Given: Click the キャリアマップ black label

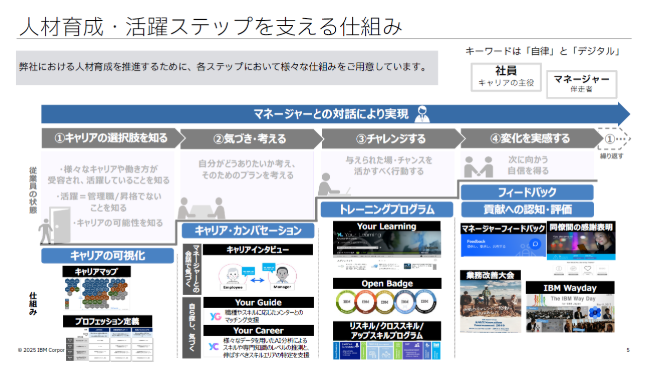Looking at the screenshot, I should click(x=97, y=272).
